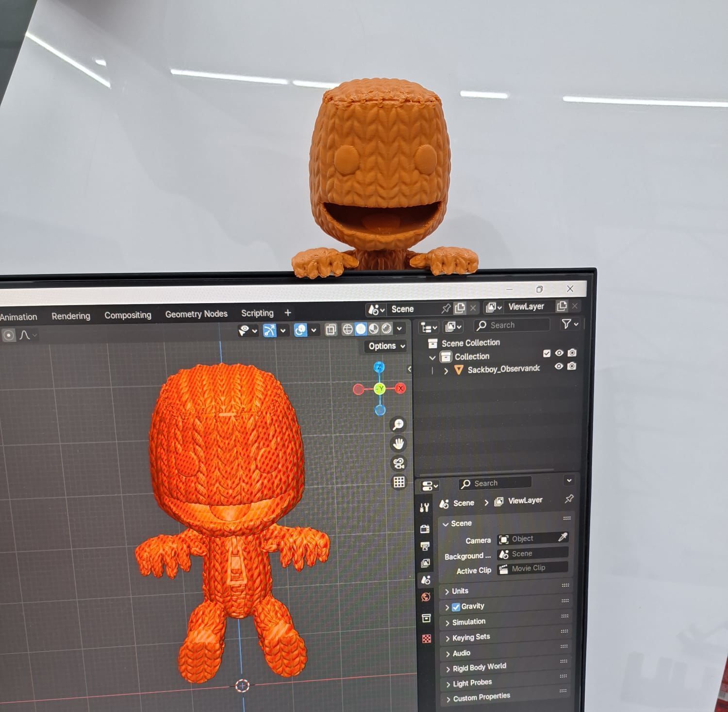Open the Scene properties tab
Screen dimensions: 728x712
coord(426,580)
